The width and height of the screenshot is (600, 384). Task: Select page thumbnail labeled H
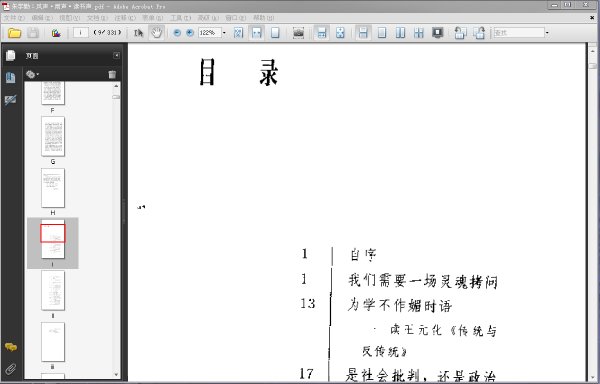coord(53,188)
